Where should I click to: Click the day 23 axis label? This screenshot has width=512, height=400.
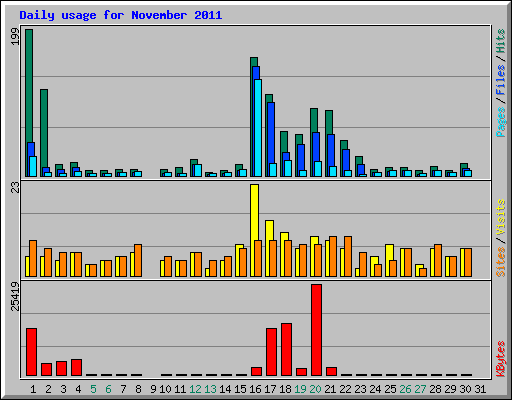[x=360, y=389]
